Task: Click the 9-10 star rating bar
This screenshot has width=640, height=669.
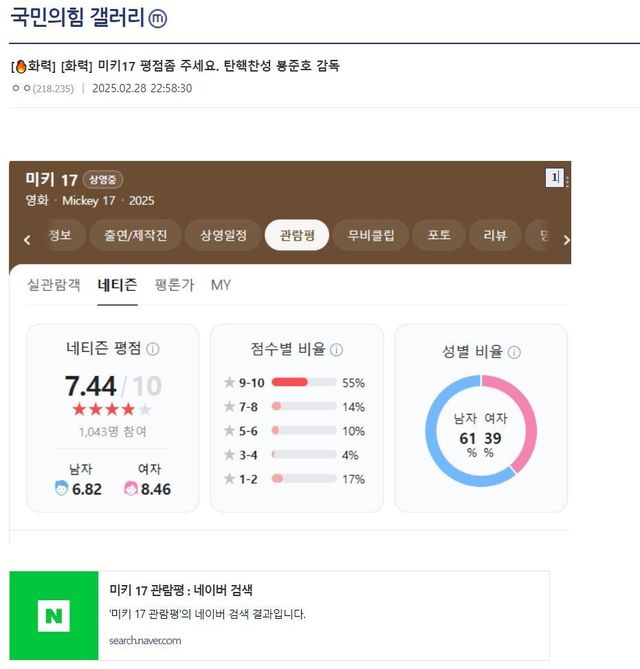Action: tap(303, 382)
